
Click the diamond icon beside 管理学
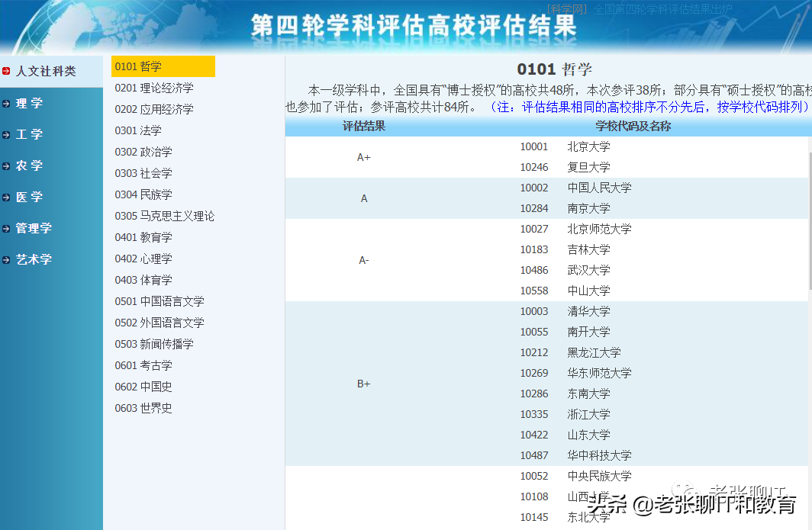(x=8, y=227)
